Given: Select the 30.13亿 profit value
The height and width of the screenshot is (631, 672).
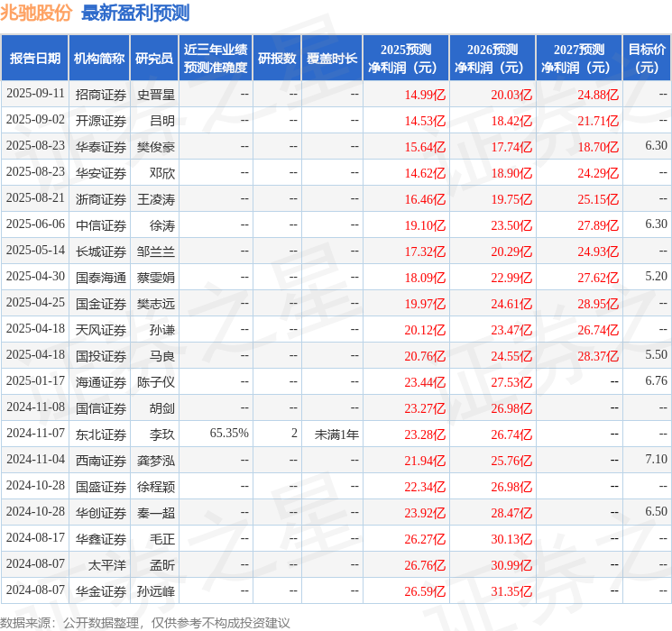Looking at the screenshot, I should [x=511, y=539].
